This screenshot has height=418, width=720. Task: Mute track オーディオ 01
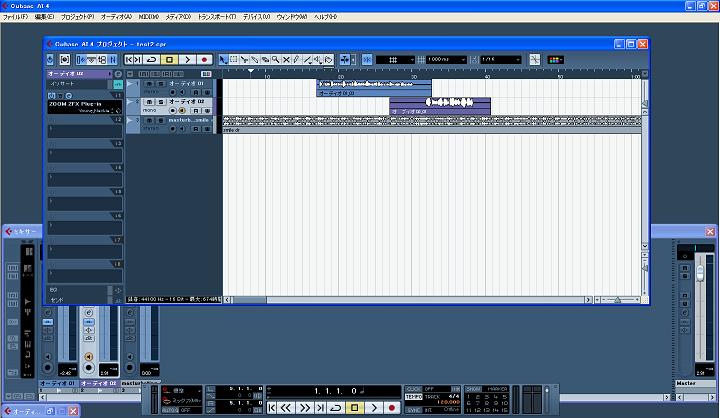(x=148, y=84)
